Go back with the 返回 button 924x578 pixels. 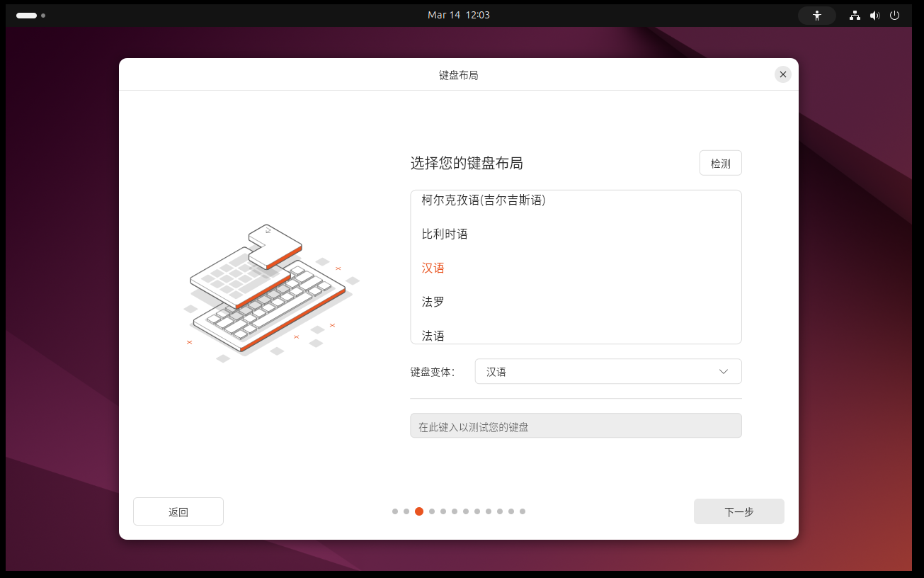[x=178, y=512]
